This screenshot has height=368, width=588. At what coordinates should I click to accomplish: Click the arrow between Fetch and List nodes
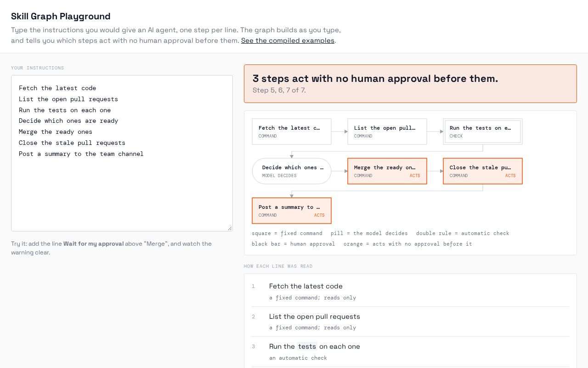pos(339,132)
